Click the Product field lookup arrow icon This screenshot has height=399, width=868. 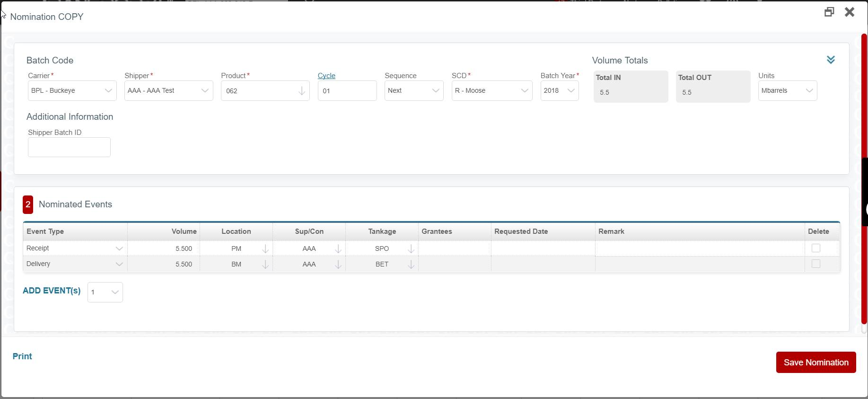(301, 91)
